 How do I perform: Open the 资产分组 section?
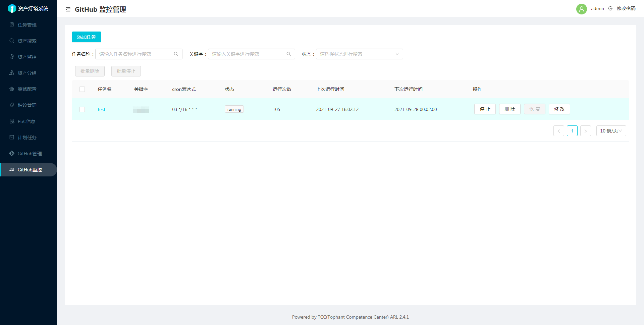pyautogui.click(x=27, y=73)
